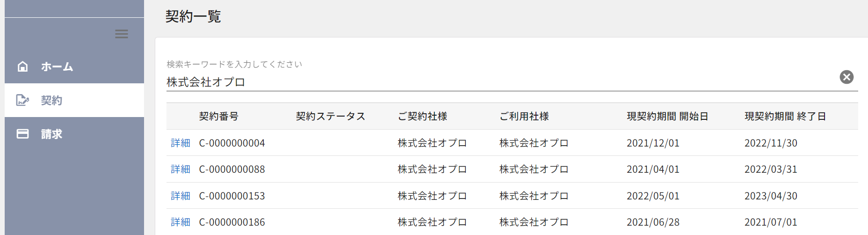Sort by 契約ステータス column header

[331, 116]
